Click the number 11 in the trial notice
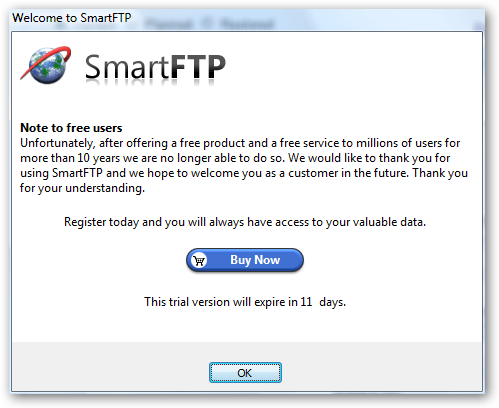The image size is (499, 408). click(x=306, y=302)
